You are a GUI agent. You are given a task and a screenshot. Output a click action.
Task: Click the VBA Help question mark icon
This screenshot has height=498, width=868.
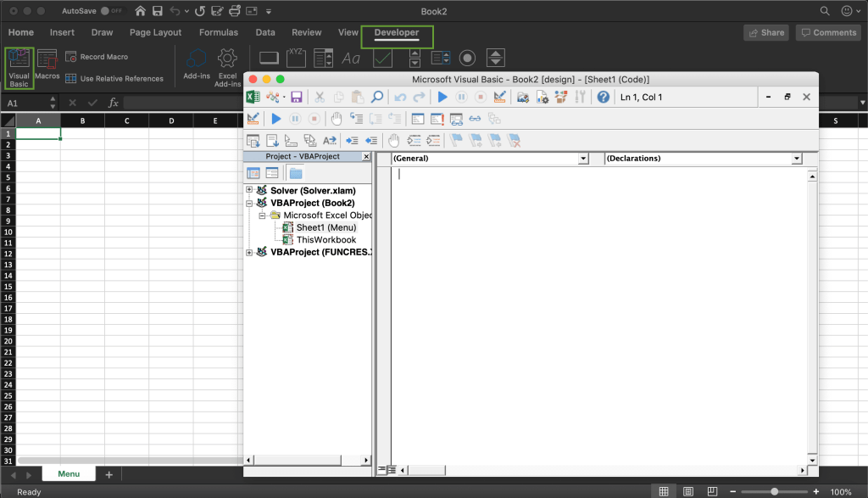pos(602,96)
